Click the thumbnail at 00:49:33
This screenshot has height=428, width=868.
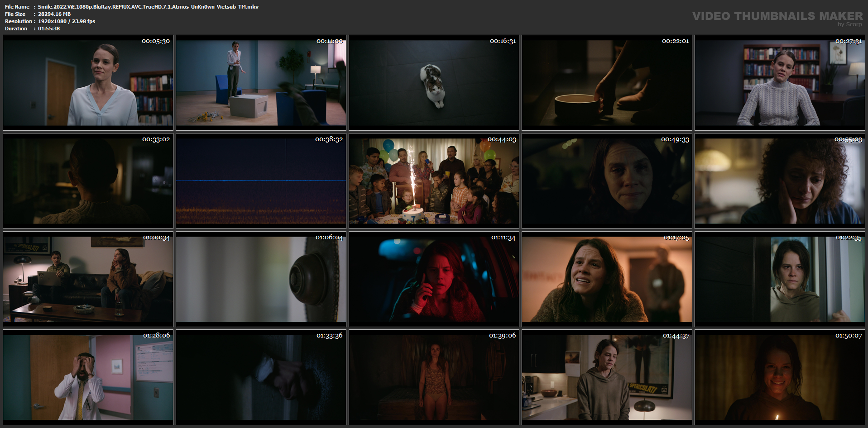(607, 181)
